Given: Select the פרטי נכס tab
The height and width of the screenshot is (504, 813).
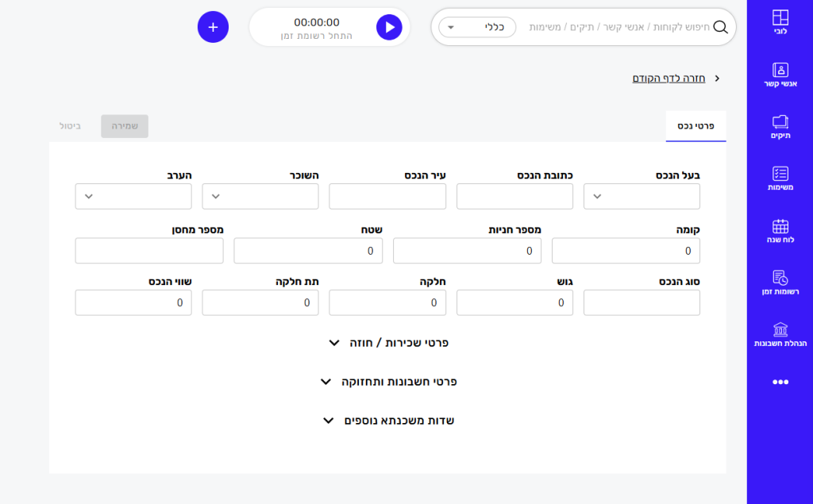Looking at the screenshot, I should click(695, 126).
